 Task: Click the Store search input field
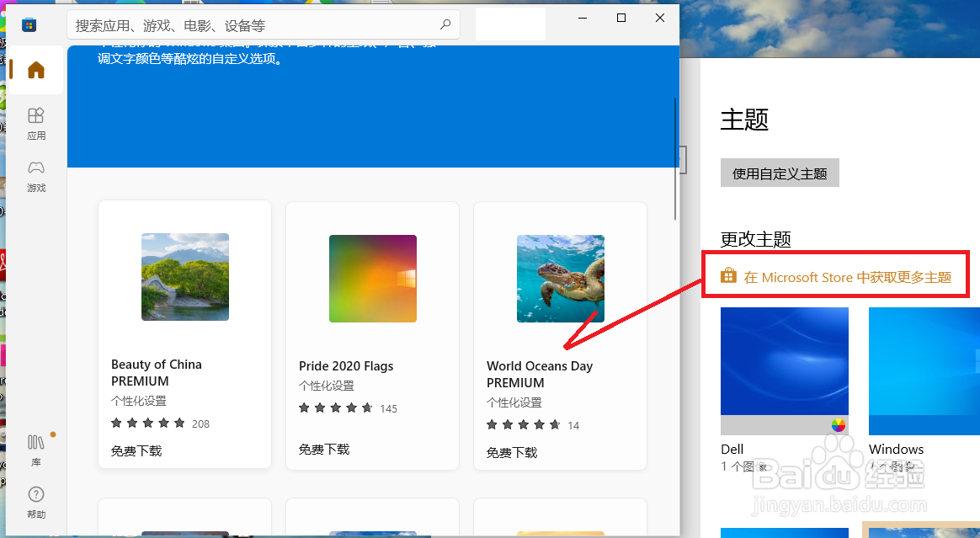coord(264,25)
